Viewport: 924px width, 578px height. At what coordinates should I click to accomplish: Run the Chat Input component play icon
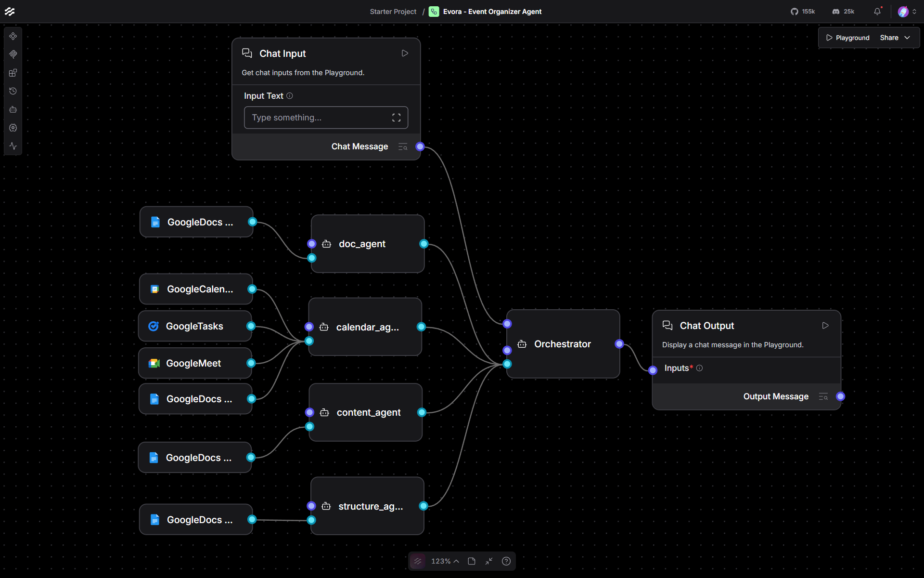coord(405,53)
